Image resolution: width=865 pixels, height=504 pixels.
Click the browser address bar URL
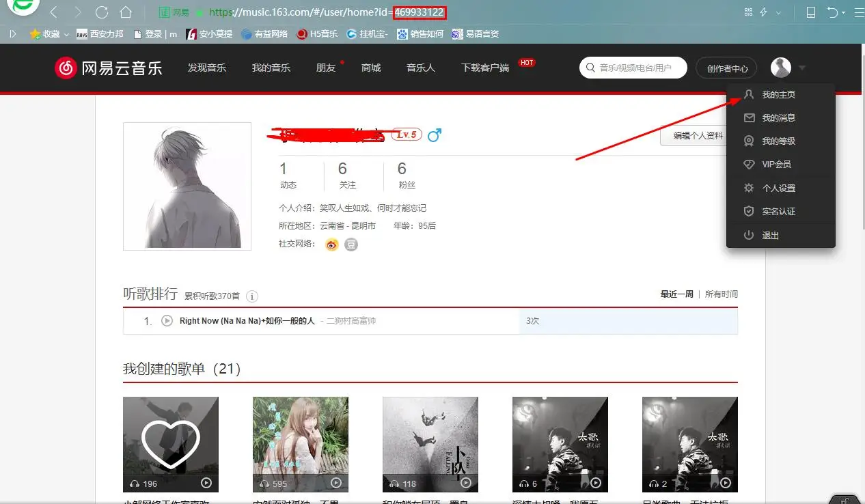328,12
